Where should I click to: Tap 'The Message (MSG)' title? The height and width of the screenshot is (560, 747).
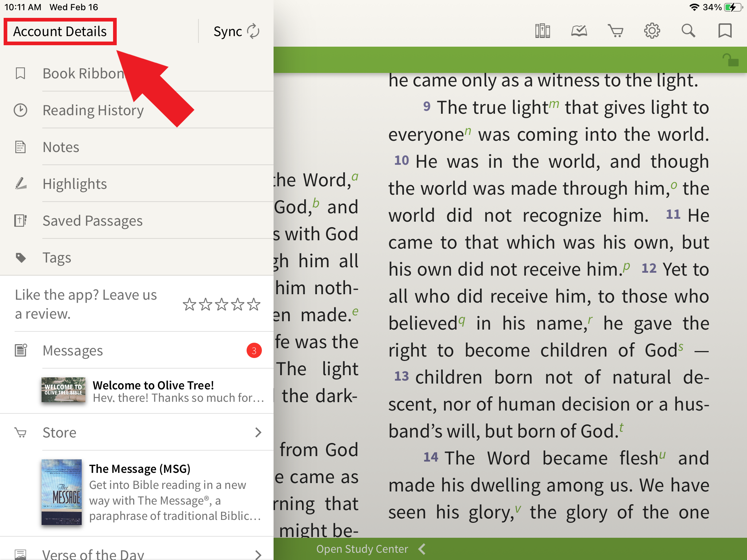140,468
